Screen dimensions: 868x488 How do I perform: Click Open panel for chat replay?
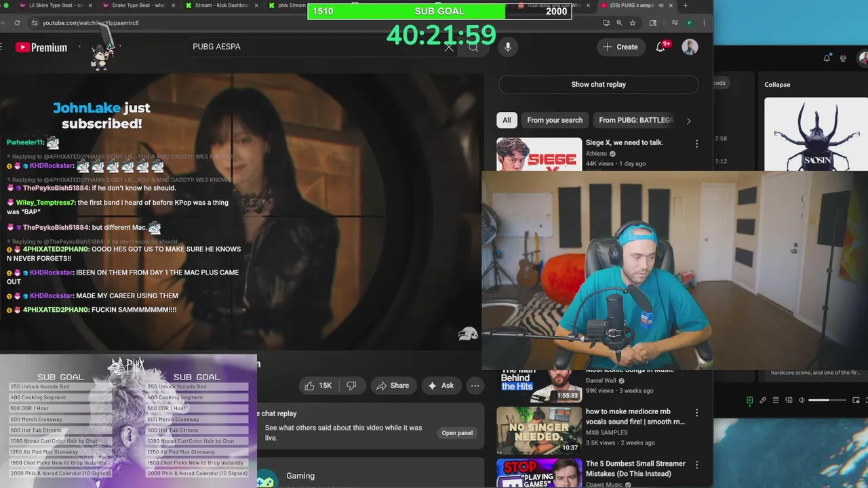457,433
